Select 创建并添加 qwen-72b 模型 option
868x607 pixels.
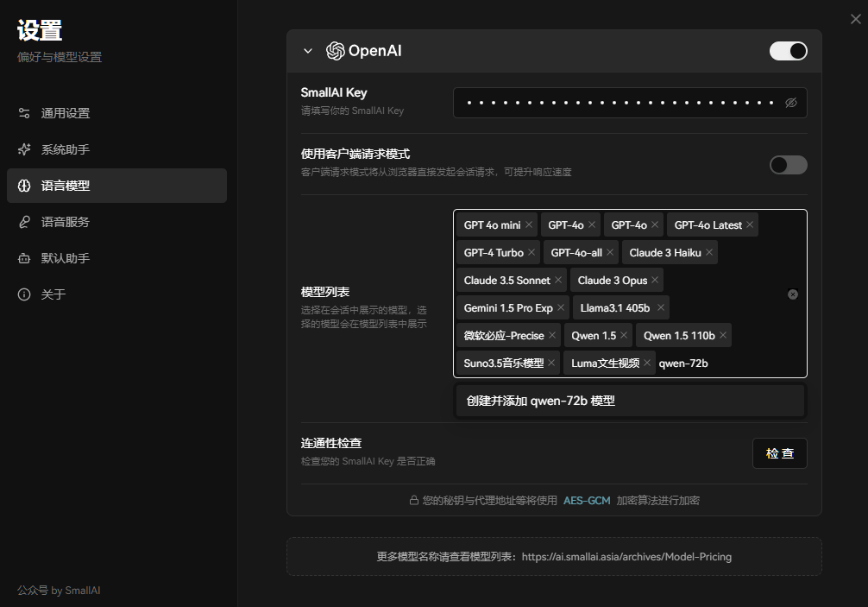point(630,401)
